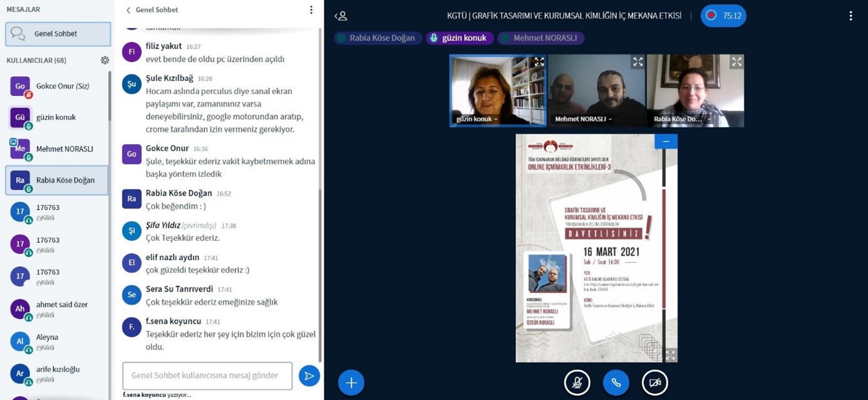Go back using the Genel Sohbet chevron
868x400 pixels.
tap(128, 10)
